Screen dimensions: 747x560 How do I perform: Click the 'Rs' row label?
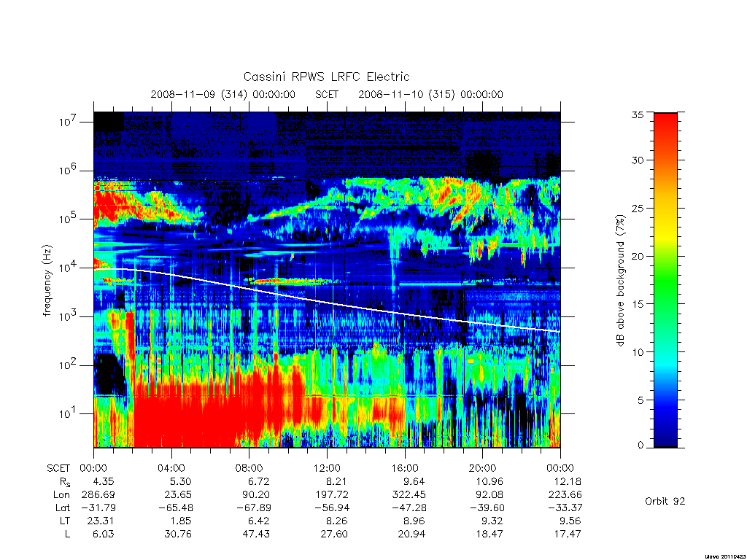(x=65, y=482)
